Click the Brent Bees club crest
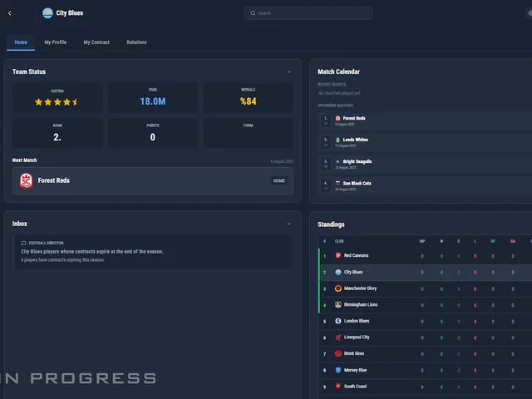Viewport: 532px width, 399px height. [x=338, y=353]
